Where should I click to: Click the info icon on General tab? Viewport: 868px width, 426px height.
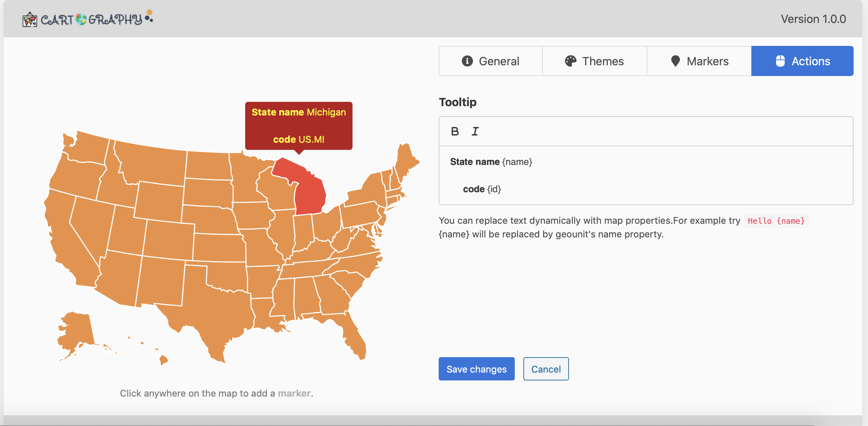coord(467,61)
